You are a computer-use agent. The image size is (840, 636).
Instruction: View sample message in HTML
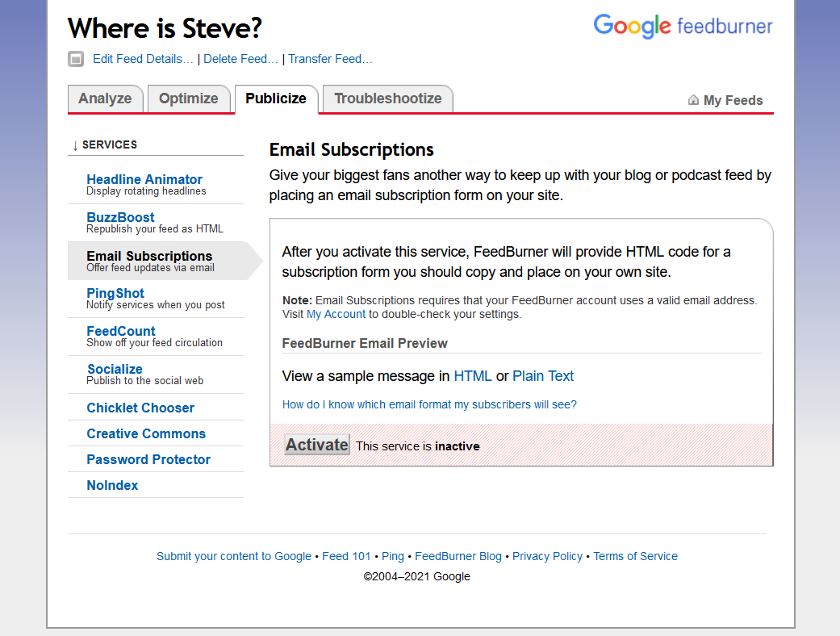pyautogui.click(x=472, y=376)
